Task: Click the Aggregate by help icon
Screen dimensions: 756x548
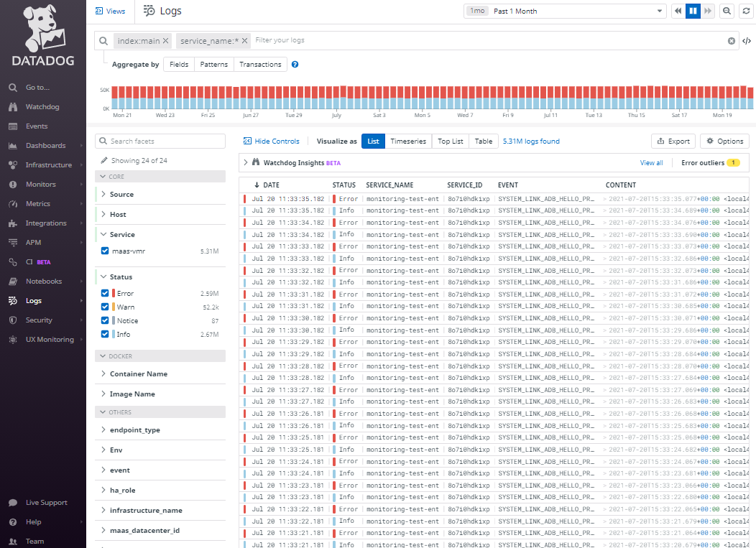Action: [x=295, y=65]
